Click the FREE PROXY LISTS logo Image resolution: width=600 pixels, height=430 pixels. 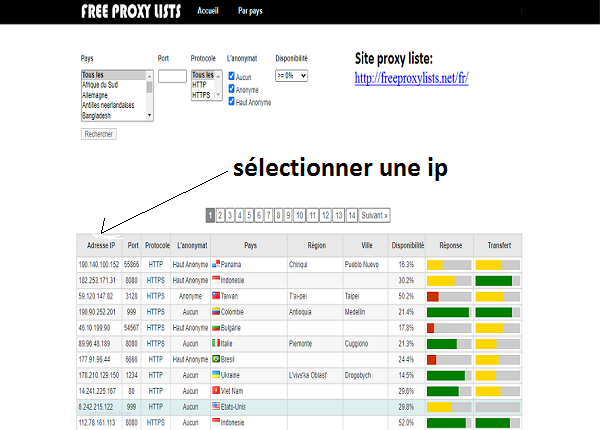[131, 11]
